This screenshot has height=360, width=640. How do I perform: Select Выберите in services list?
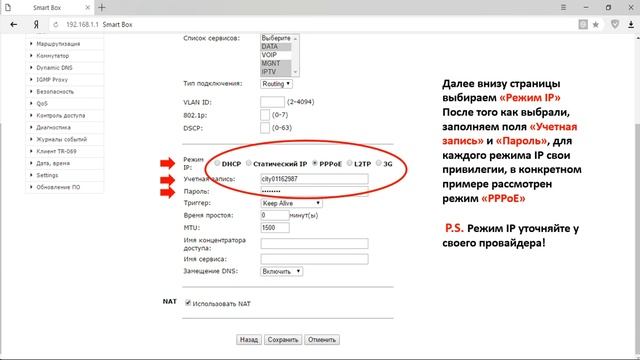click(x=276, y=38)
